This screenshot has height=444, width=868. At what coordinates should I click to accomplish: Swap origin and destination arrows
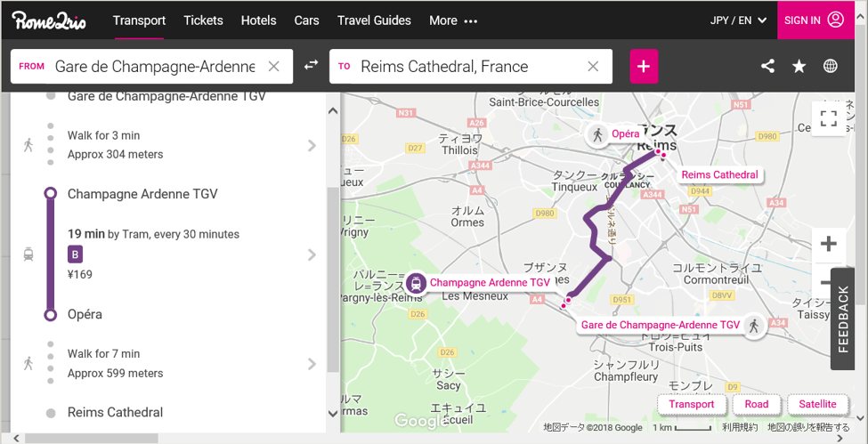(x=311, y=65)
